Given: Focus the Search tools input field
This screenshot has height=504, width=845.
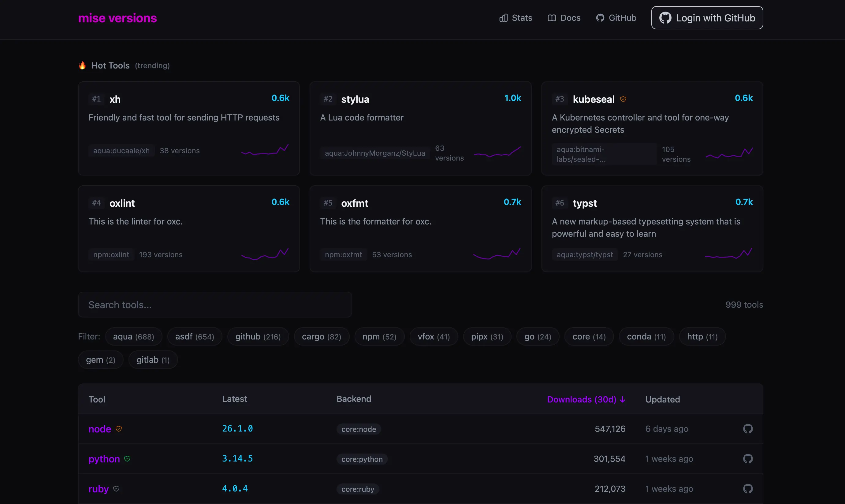Looking at the screenshot, I should coord(215,305).
